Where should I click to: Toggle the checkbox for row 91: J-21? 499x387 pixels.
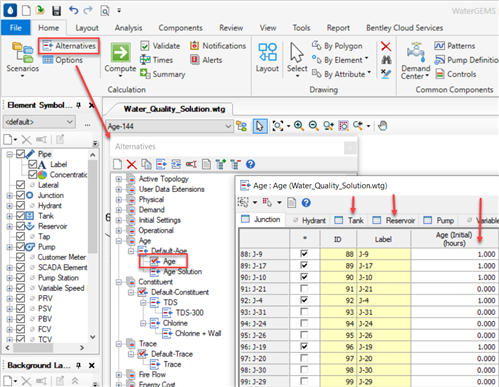click(304, 288)
